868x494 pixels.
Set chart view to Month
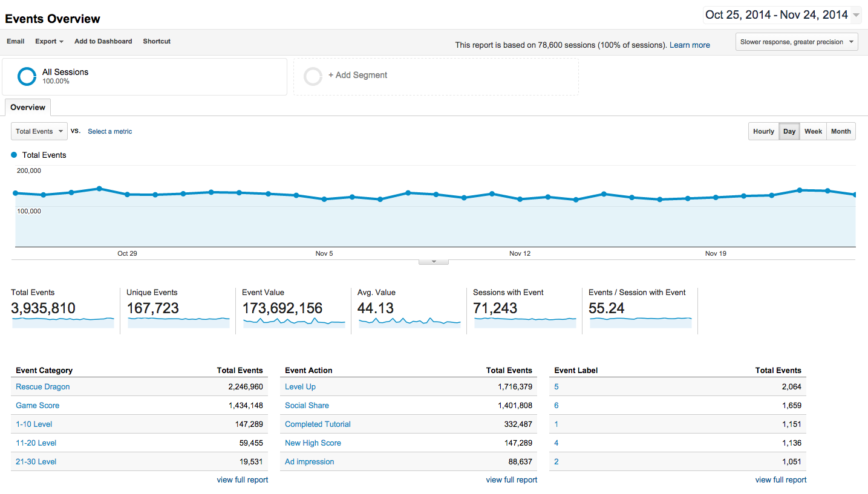[840, 131]
